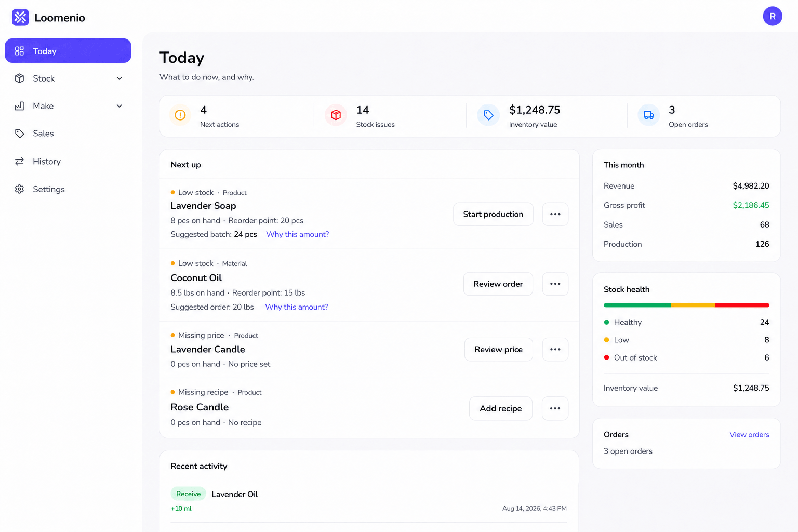Open the Sales page
The width and height of the screenshot is (798, 532).
[68, 134]
